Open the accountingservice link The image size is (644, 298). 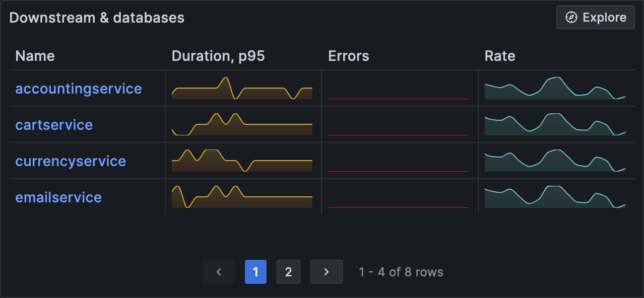point(79,89)
